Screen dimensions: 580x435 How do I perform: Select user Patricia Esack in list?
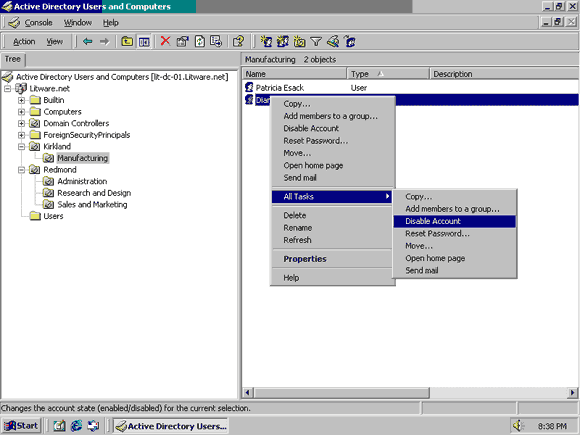point(280,88)
